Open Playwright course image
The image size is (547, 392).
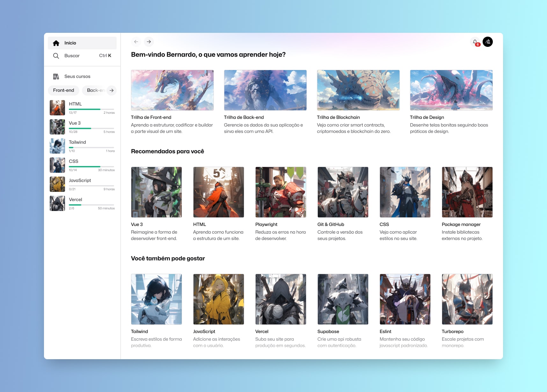coord(281,192)
